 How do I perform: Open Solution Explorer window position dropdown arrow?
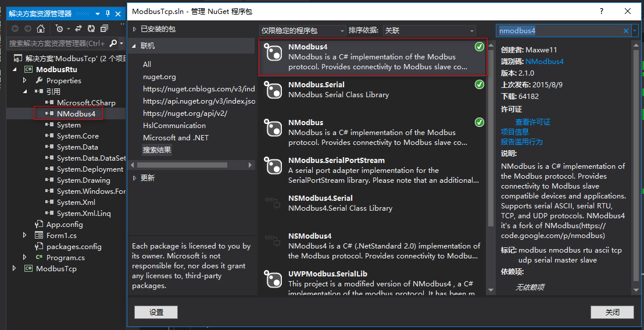pos(97,13)
